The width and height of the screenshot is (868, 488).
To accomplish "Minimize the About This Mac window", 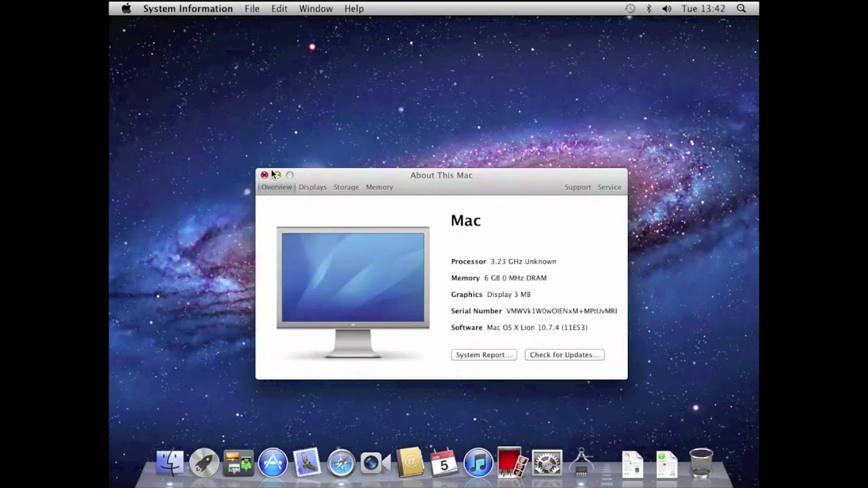I will (x=277, y=175).
